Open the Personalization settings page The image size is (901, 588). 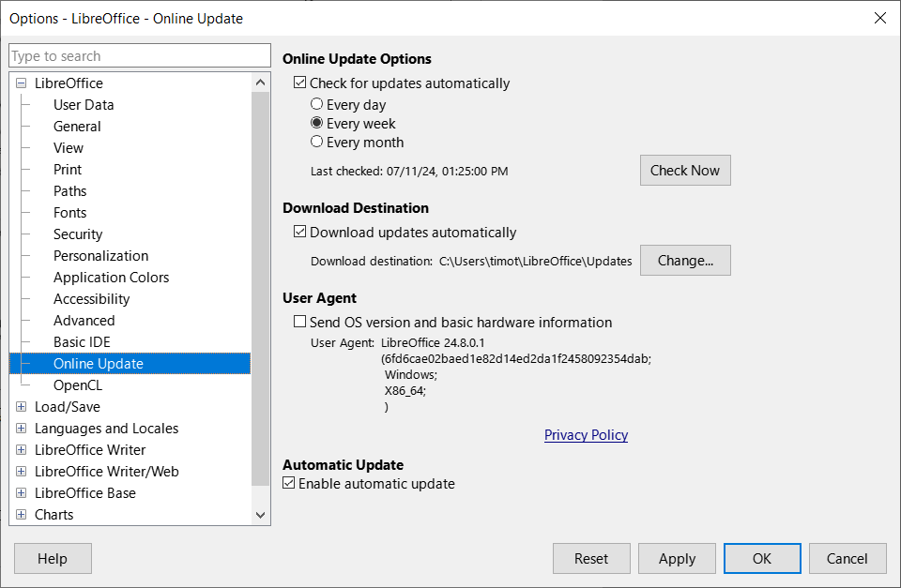tap(100, 255)
